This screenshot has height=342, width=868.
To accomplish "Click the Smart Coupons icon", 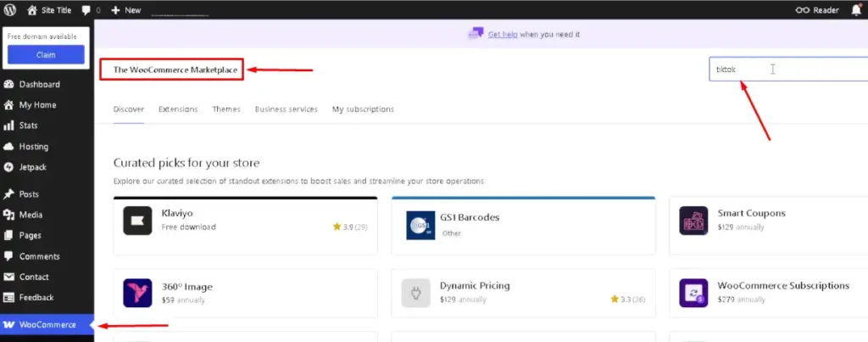I will [693, 221].
